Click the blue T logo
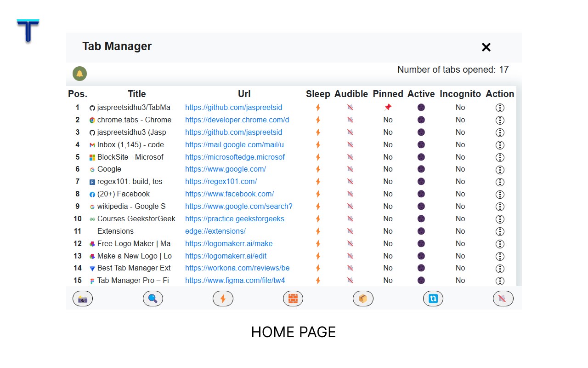588x368 pixels. [x=28, y=31]
